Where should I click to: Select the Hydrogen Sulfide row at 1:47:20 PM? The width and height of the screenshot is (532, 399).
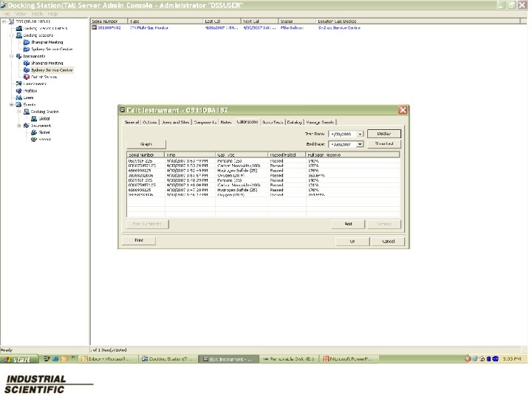[x=263, y=191]
